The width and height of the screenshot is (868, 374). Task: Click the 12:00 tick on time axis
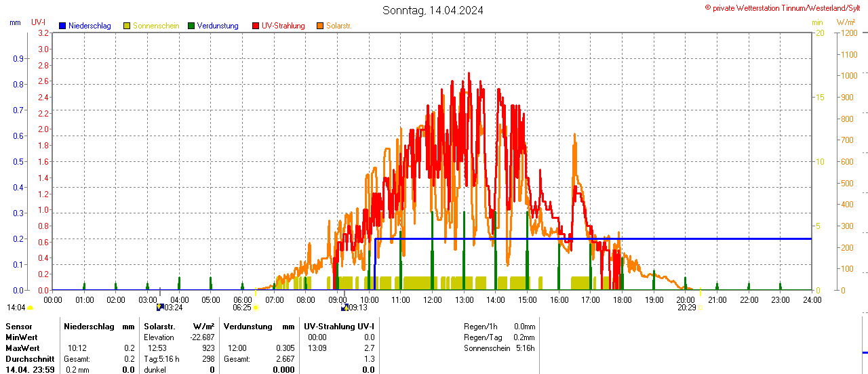[x=433, y=299]
